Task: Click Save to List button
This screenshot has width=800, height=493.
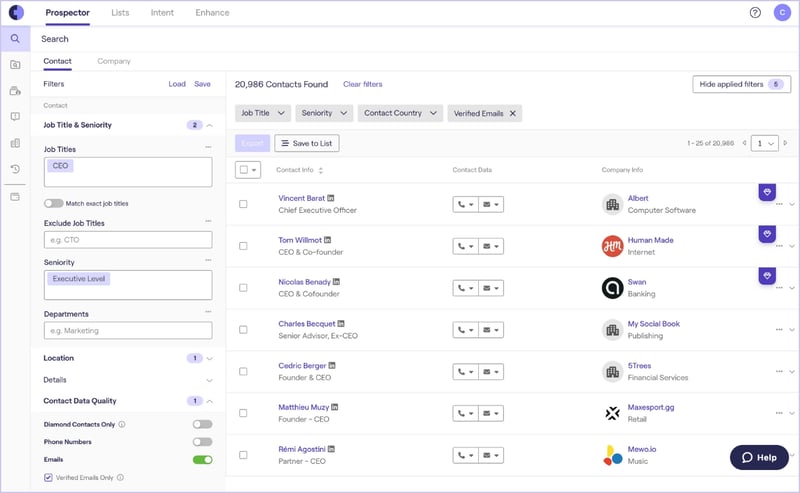Action: (x=307, y=143)
